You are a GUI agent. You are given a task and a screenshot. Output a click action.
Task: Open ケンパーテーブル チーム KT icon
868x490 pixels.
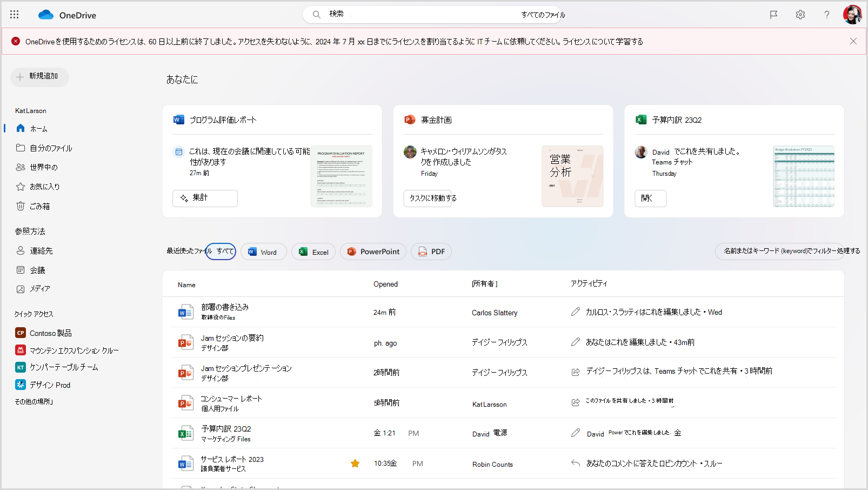21,367
